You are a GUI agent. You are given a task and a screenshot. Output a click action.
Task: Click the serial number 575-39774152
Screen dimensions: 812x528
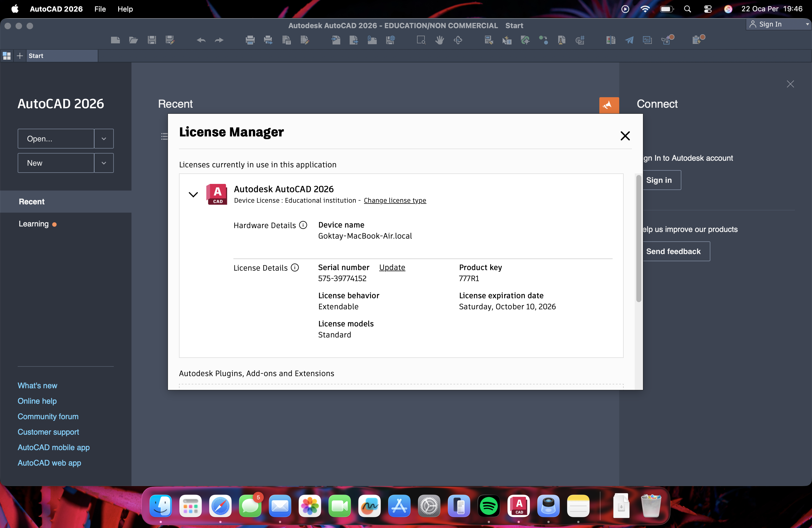click(342, 278)
